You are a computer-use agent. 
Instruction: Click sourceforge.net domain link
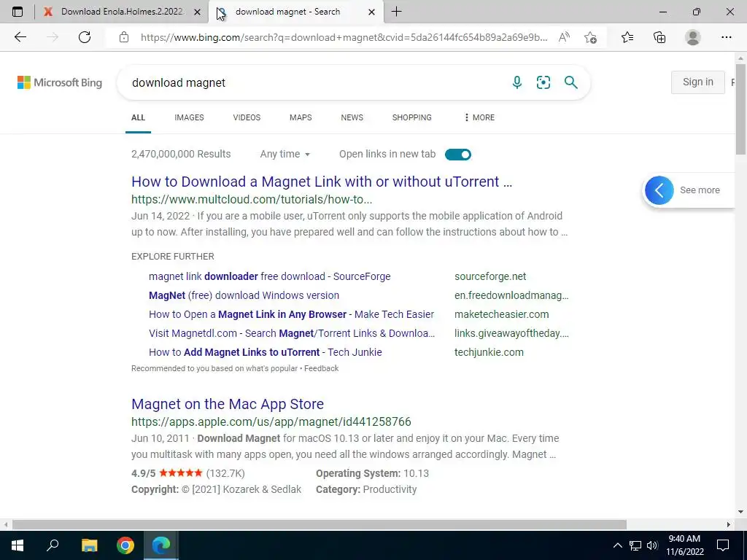[490, 276]
